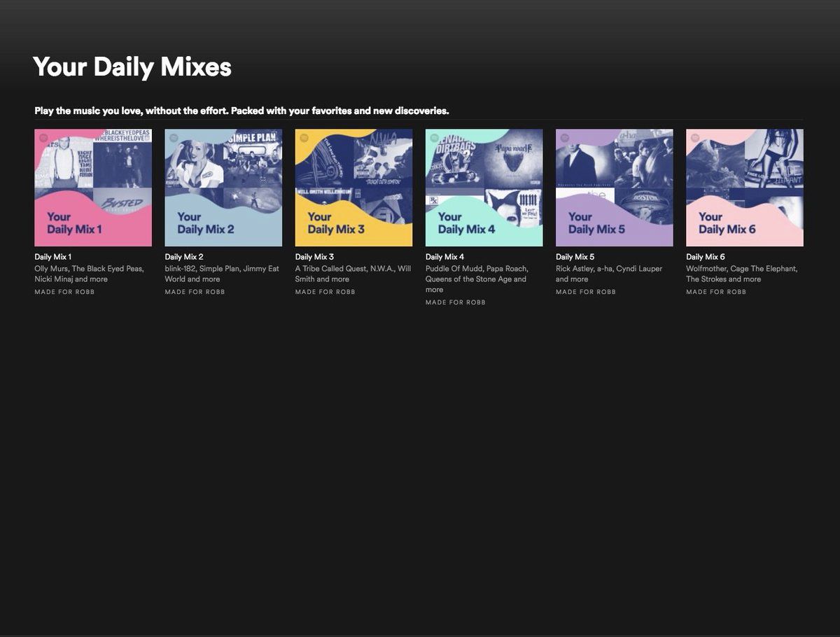
Task: Open Rick Astley artist link
Action: click(x=574, y=269)
